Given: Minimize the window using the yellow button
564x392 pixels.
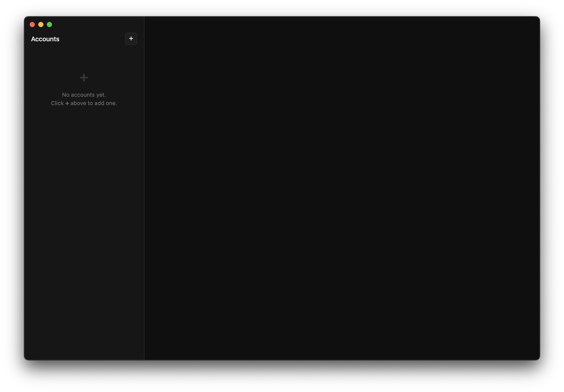Looking at the screenshot, I should pos(41,24).
